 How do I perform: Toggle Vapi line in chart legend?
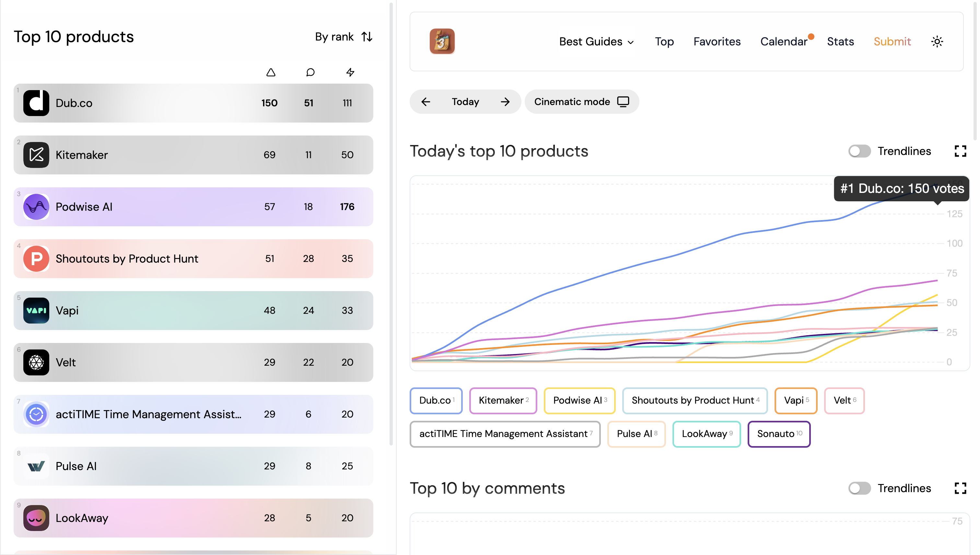[x=796, y=400]
